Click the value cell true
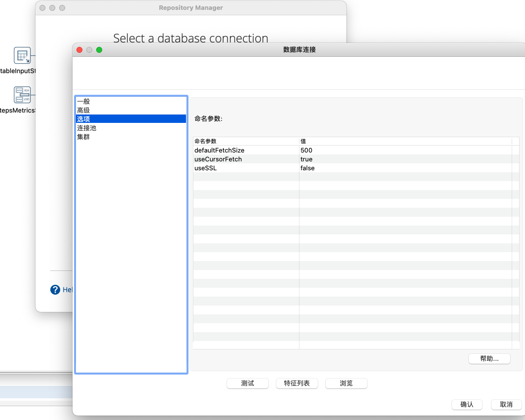Screen dimensions: 525x420 tap(406, 159)
